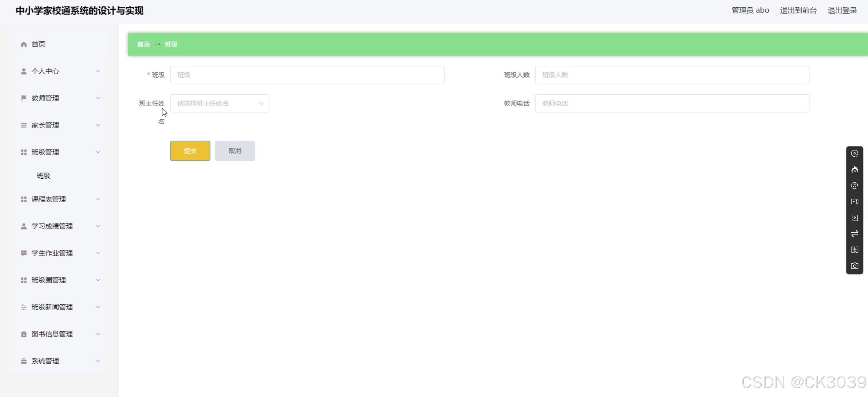Open the 班主任姓名 dropdown selector
The width and height of the screenshot is (868, 397).
point(219,104)
